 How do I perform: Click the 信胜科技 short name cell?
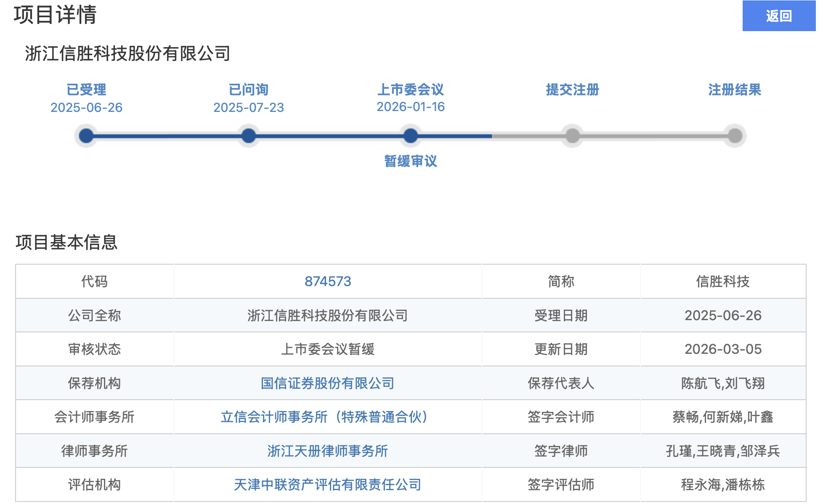tap(723, 281)
